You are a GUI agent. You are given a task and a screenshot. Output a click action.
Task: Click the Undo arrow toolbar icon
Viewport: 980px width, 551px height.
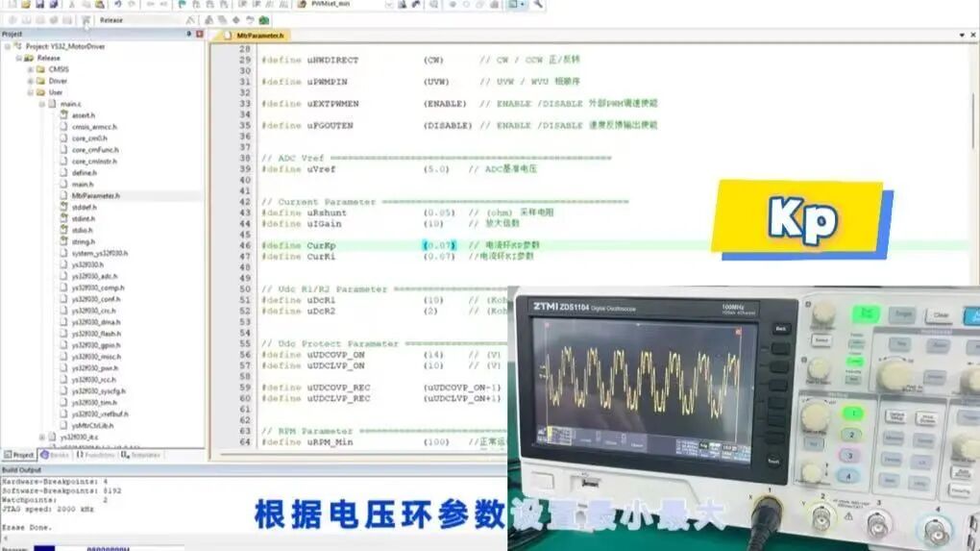click(x=117, y=5)
